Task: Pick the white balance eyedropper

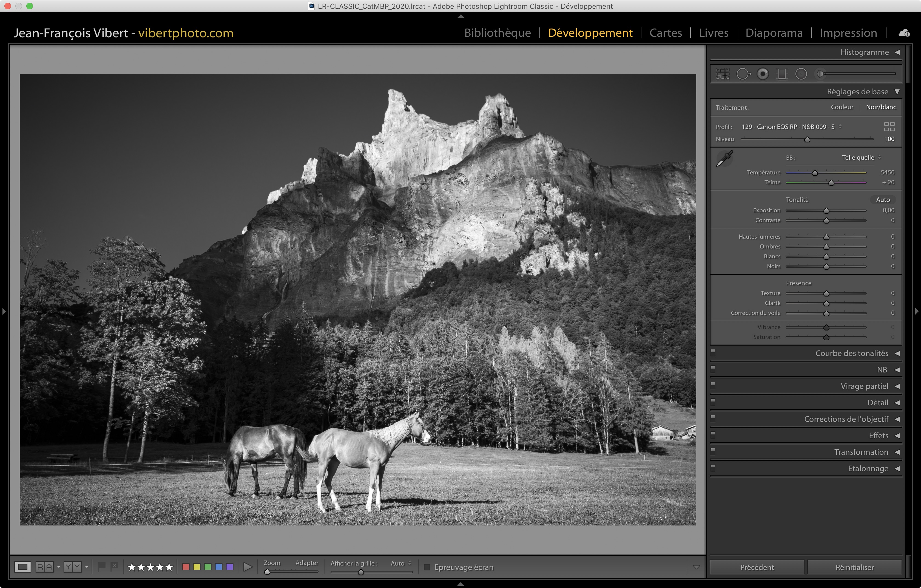Action: [724, 158]
